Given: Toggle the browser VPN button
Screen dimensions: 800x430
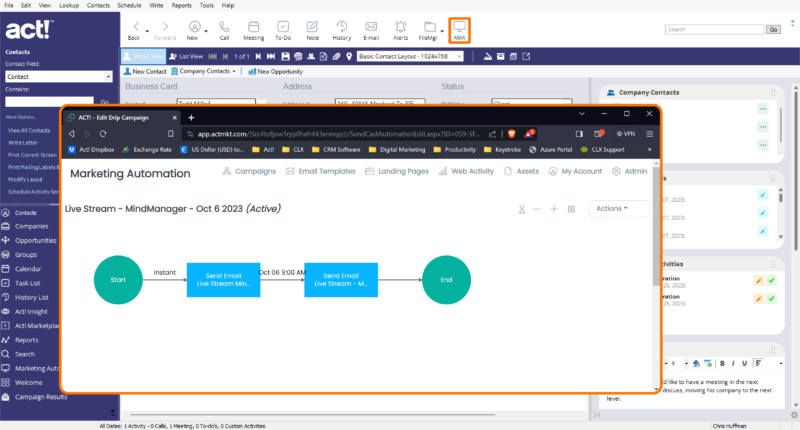Looking at the screenshot, I should pyautogui.click(x=626, y=134).
